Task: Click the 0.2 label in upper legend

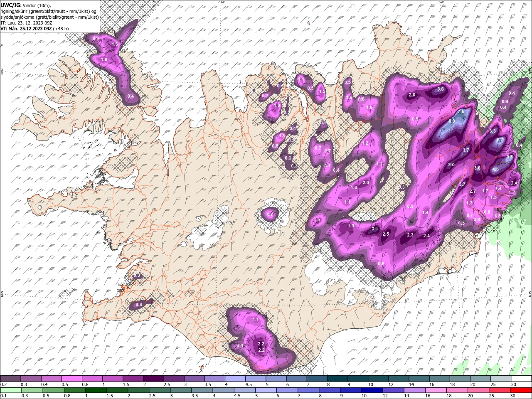Action: point(4,384)
